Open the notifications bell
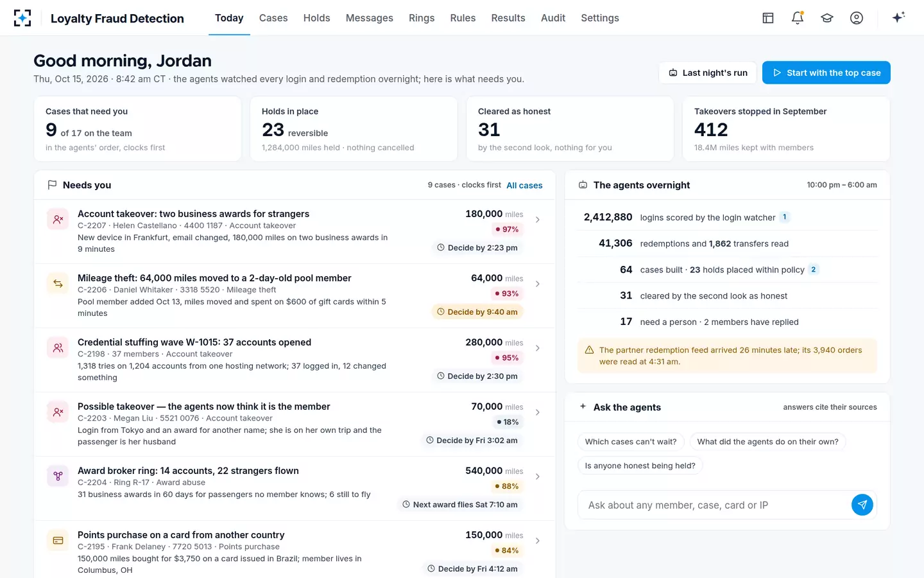Image resolution: width=924 pixels, height=578 pixels. [x=798, y=18]
